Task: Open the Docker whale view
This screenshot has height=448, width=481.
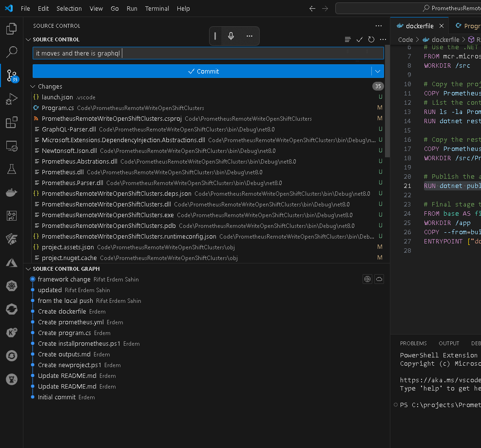Action: tap(11, 193)
